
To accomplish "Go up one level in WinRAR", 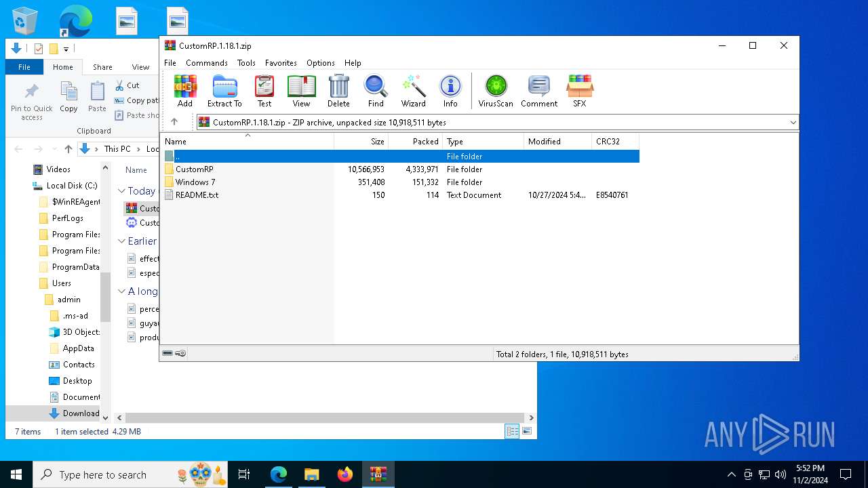I will click(174, 122).
